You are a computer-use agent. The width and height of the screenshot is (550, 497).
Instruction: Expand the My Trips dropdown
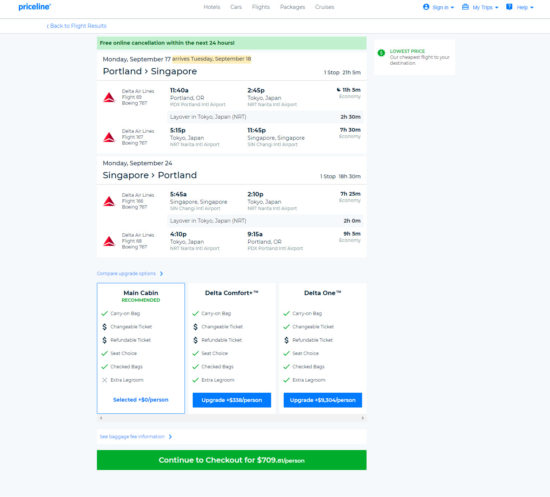point(485,7)
